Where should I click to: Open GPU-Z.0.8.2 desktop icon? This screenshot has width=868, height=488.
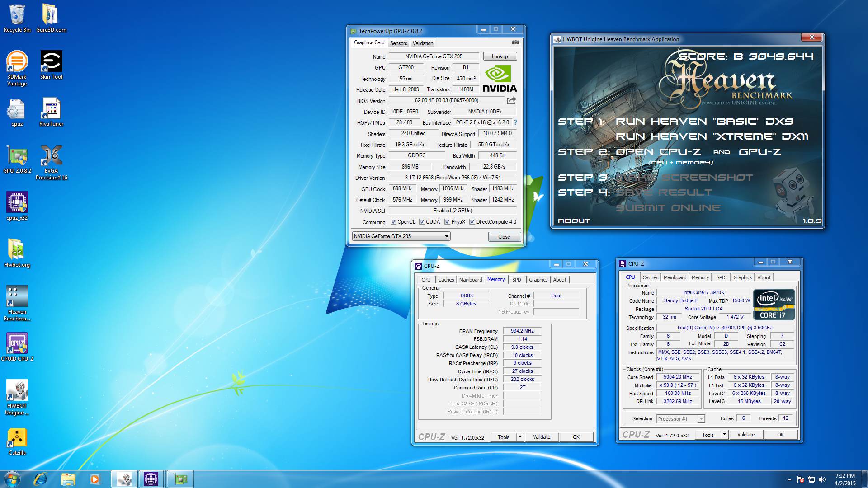[x=17, y=159]
